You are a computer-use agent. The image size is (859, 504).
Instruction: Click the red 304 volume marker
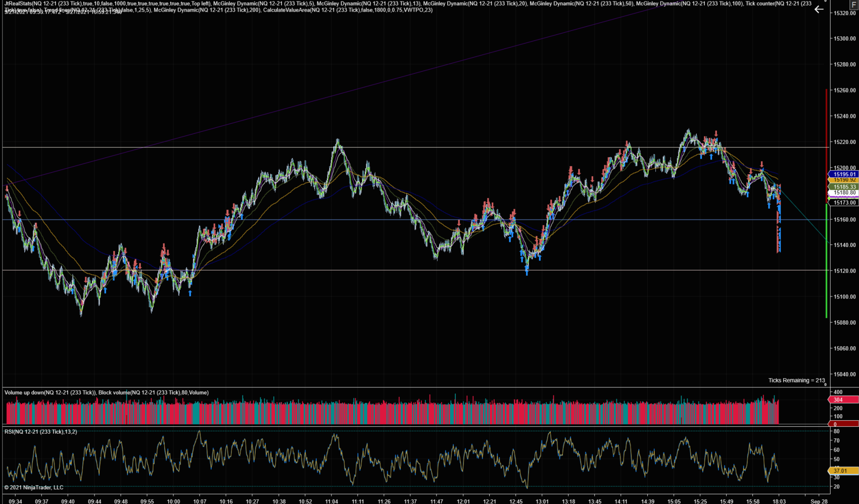(843, 399)
